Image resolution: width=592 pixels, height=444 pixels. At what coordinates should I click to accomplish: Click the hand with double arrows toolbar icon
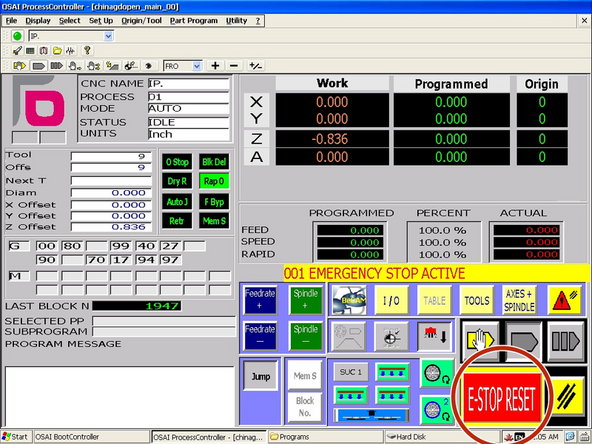pyautogui.click(x=93, y=66)
